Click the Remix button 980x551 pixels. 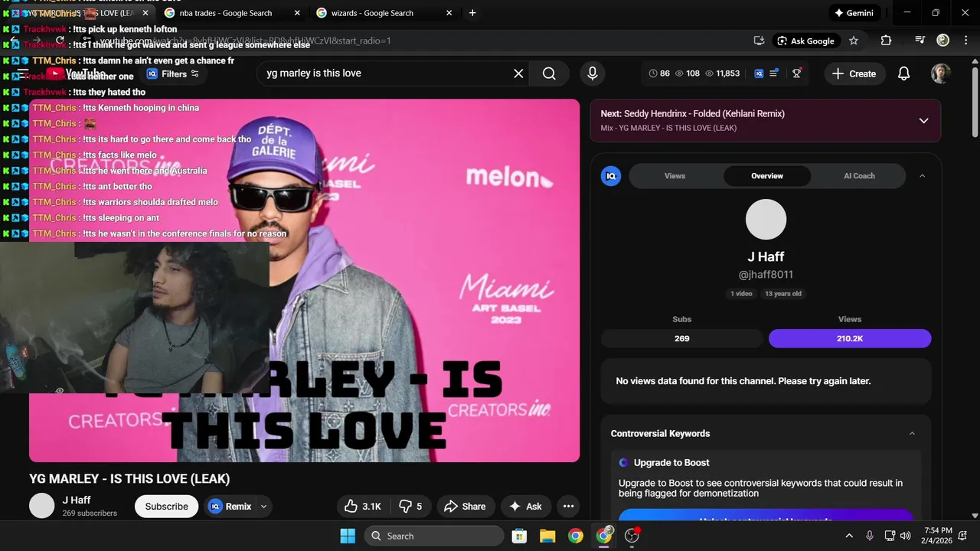(230, 507)
